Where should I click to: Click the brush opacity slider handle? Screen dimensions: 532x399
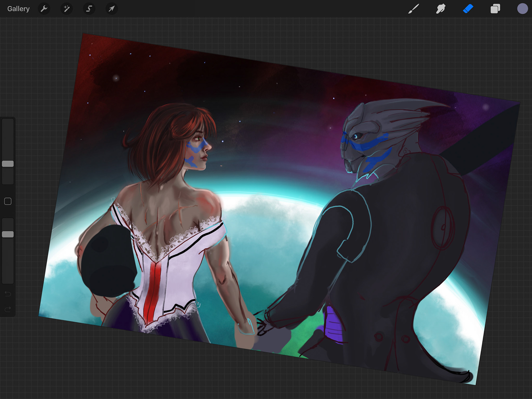[8, 234]
